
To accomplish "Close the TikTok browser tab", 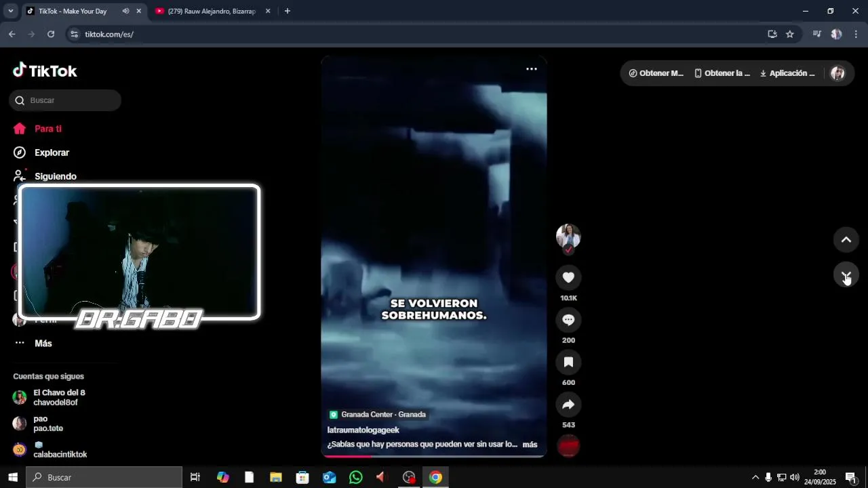I will coord(138,12).
